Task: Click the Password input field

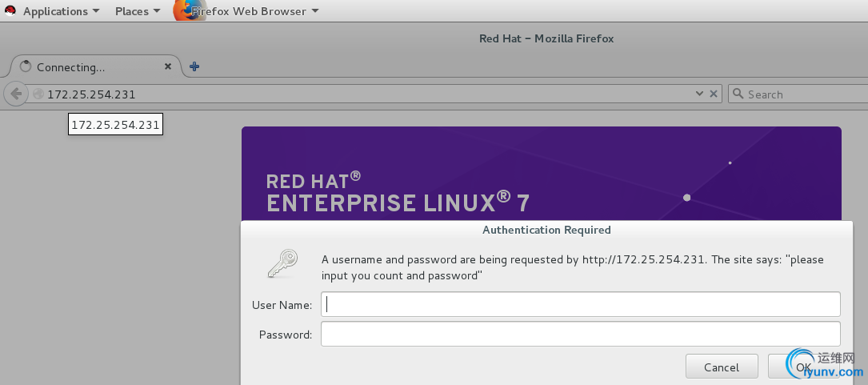Action: (581, 334)
